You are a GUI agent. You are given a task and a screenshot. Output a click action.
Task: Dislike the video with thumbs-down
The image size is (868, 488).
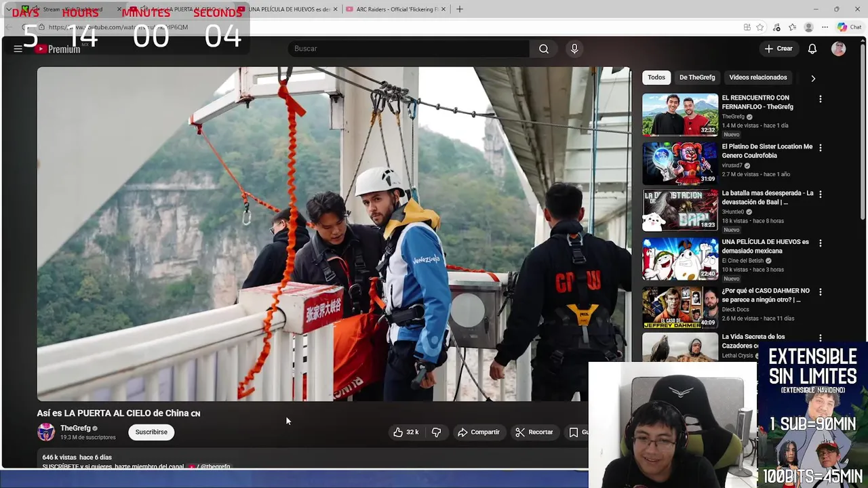tap(437, 432)
